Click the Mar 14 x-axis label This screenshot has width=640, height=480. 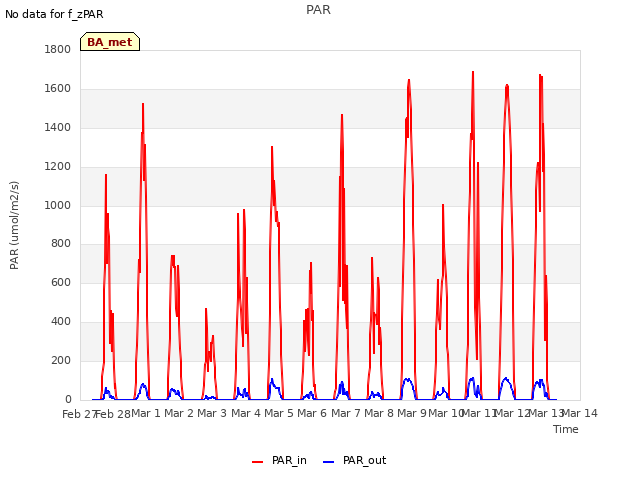580,413
